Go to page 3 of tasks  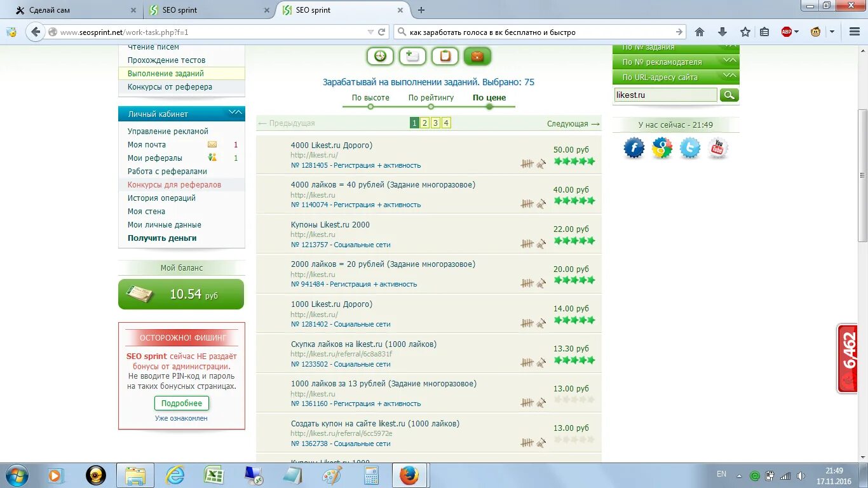click(436, 123)
